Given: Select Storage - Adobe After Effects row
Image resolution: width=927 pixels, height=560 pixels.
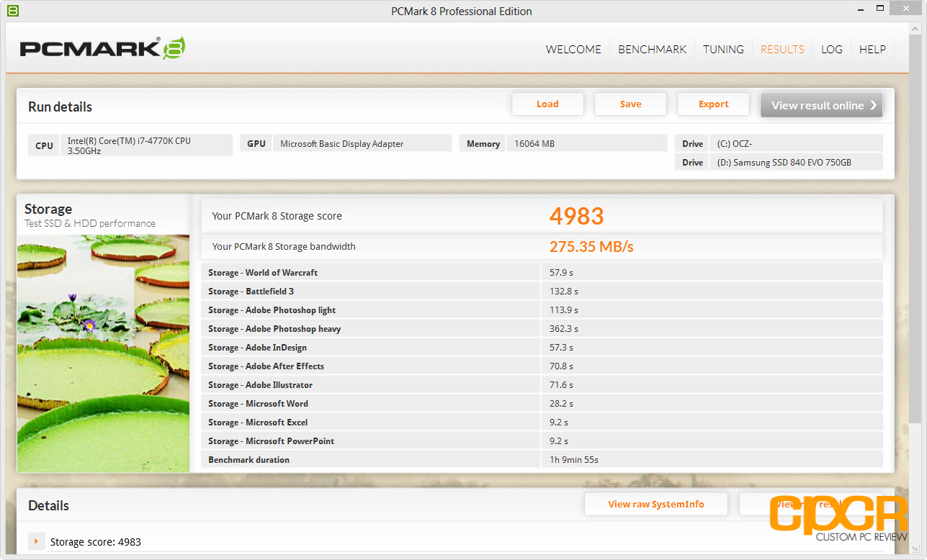Looking at the screenshot, I should click(x=542, y=366).
